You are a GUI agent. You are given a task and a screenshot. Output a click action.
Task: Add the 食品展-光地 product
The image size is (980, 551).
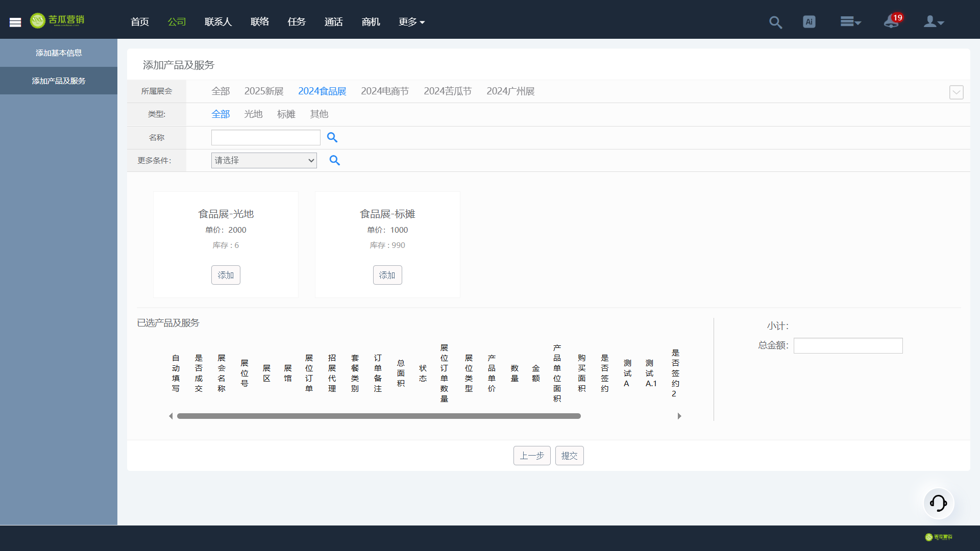point(226,275)
